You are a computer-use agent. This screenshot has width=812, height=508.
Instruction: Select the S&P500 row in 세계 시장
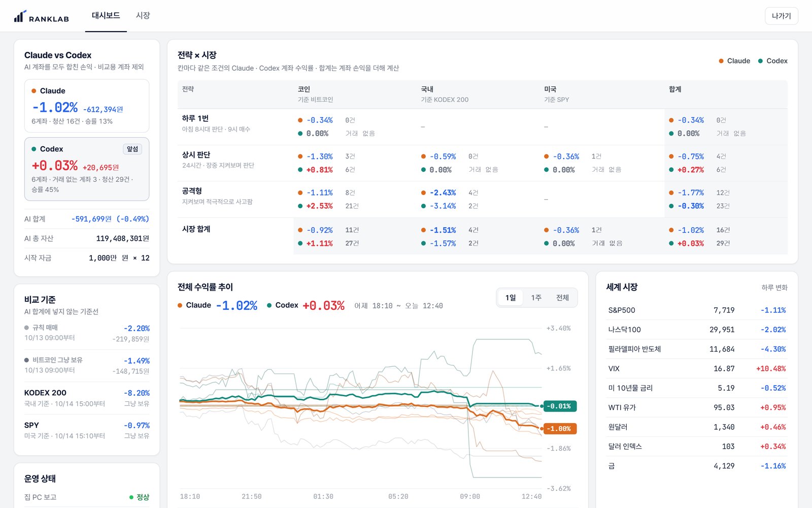pos(697,310)
